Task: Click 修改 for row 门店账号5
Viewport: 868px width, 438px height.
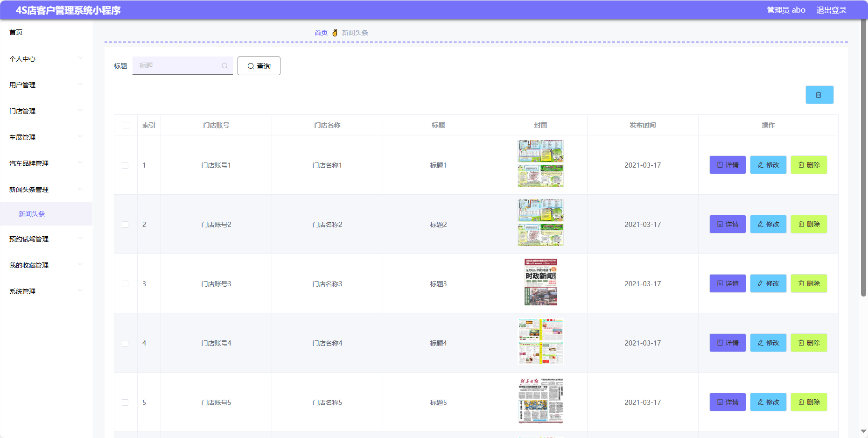Action: tap(768, 402)
